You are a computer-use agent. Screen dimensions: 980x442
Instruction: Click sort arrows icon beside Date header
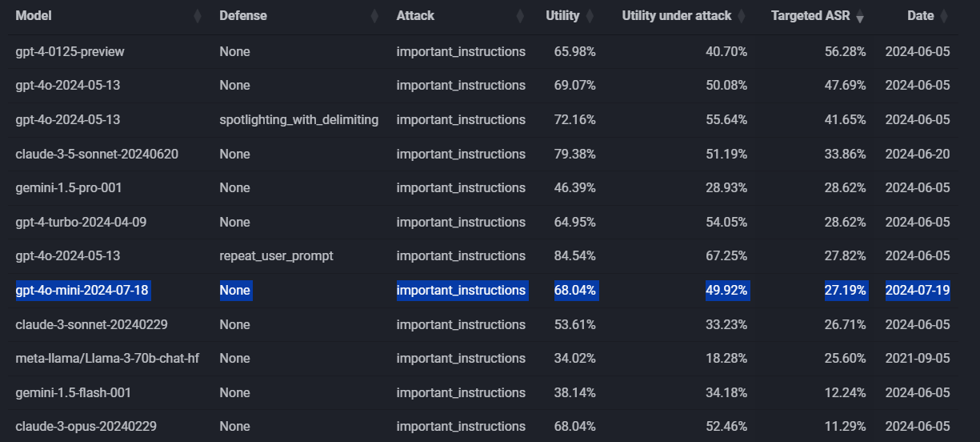(x=943, y=16)
